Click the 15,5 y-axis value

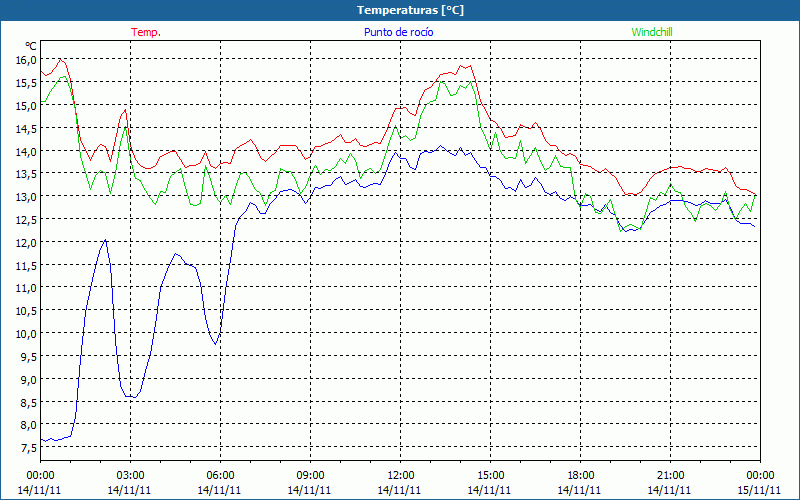(27, 83)
